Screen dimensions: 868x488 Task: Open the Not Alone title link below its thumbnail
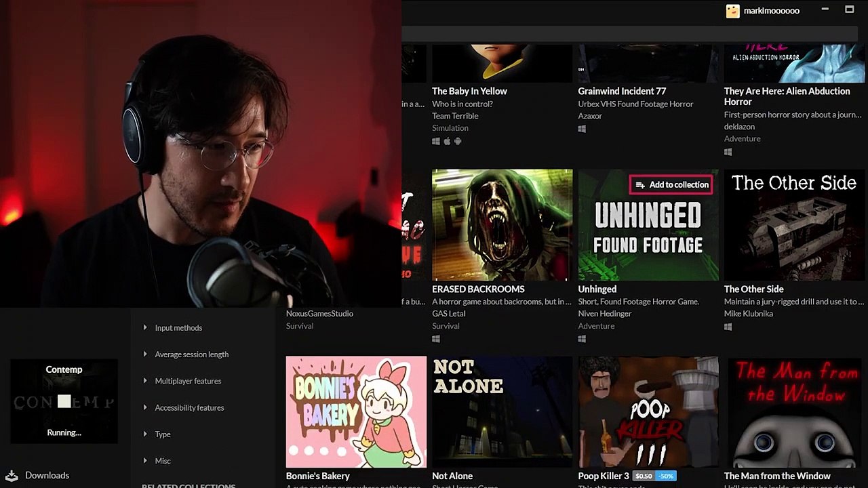452,476
